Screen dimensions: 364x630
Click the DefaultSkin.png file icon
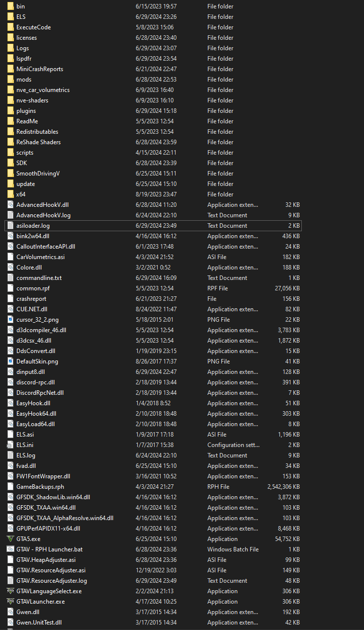tap(10, 361)
